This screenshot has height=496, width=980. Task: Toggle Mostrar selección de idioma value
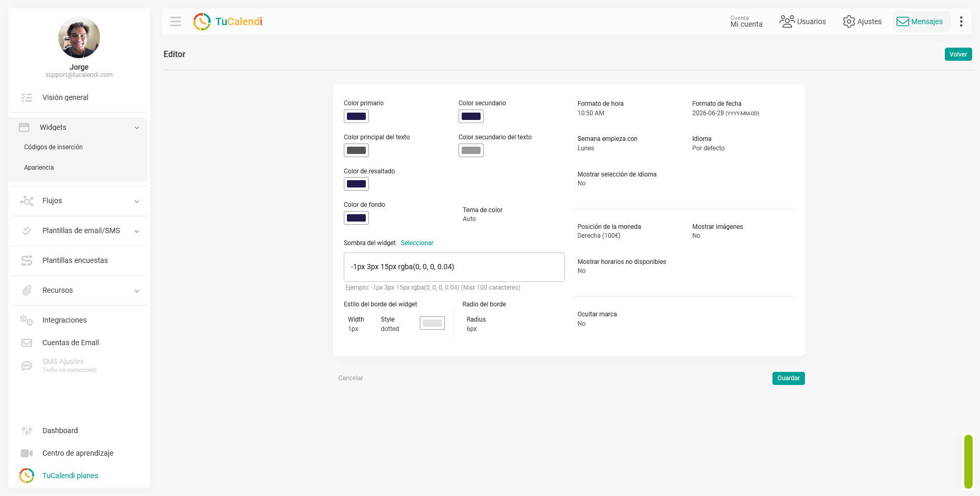pyautogui.click(x=582, y=183)
